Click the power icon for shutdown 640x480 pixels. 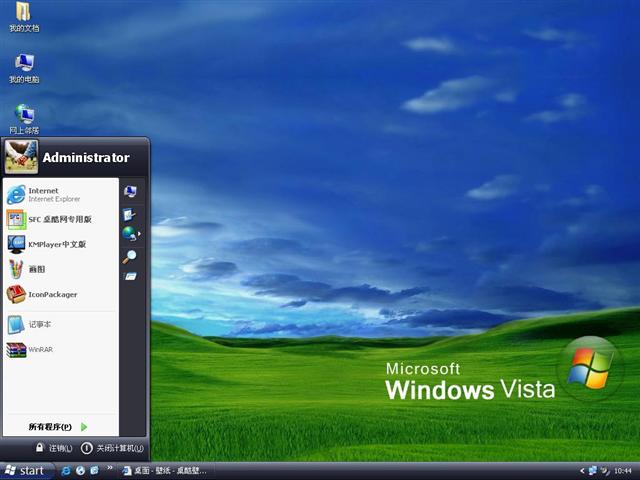87,448
